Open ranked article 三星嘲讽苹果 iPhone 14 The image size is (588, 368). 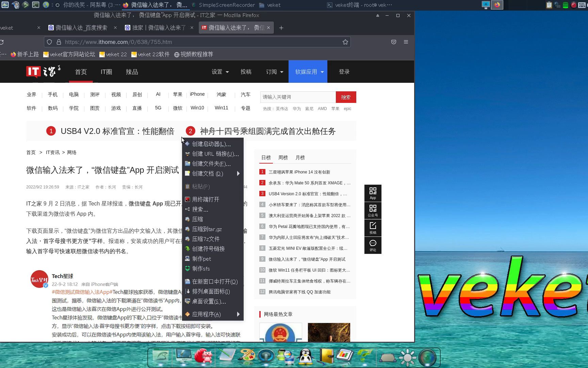(299, 172)
